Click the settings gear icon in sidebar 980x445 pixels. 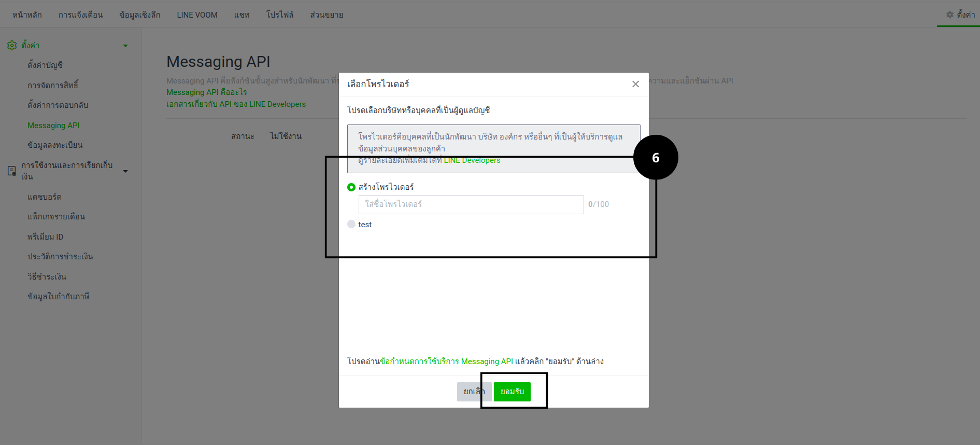(12, 46)
